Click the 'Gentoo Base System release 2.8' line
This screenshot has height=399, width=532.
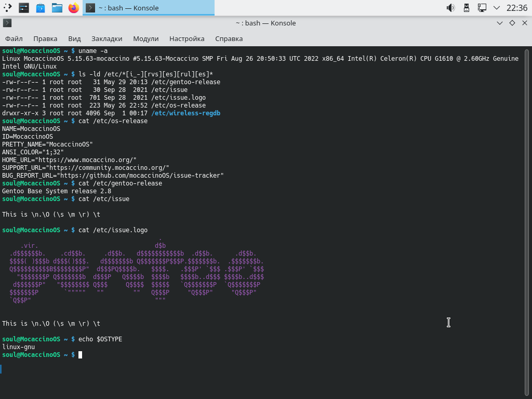57,191
